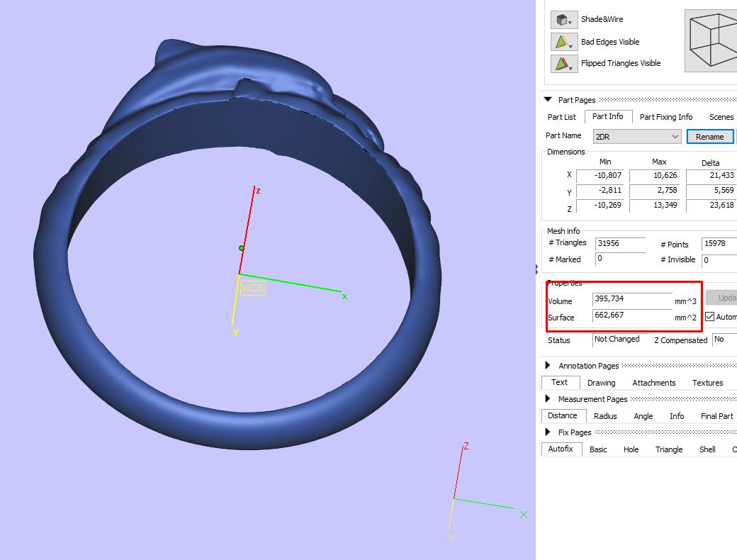Open the Part Fixing Info tab
Viewport: 737px width, 560px height.
666,117
